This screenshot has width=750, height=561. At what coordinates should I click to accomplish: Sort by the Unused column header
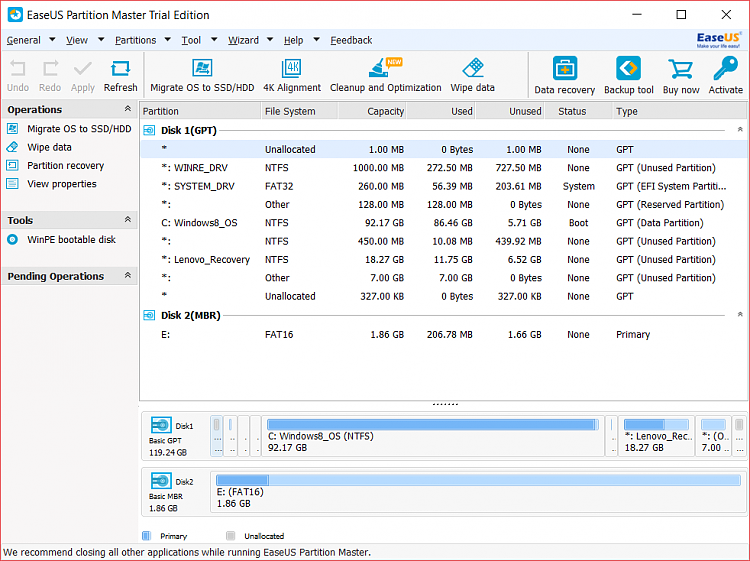pos(510,111)
